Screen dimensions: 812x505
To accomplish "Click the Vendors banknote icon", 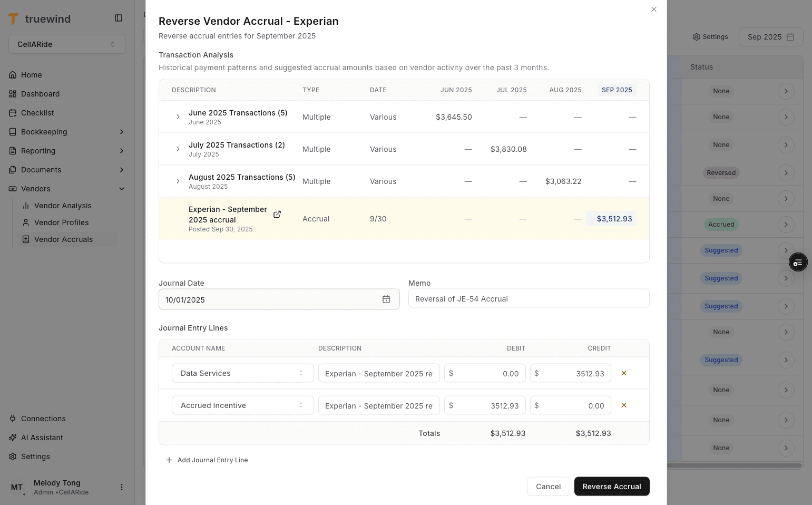I will tap(13, 189).
